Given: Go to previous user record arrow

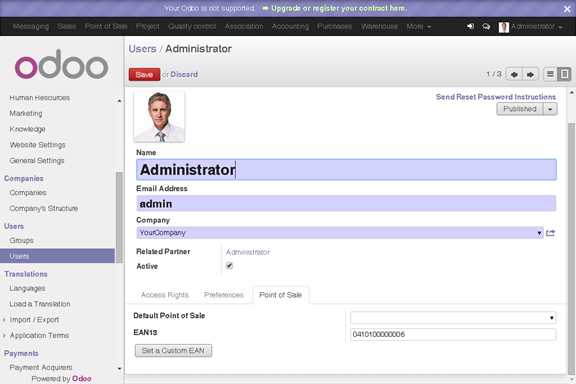Looking at the screenshot, I should 514,75.
